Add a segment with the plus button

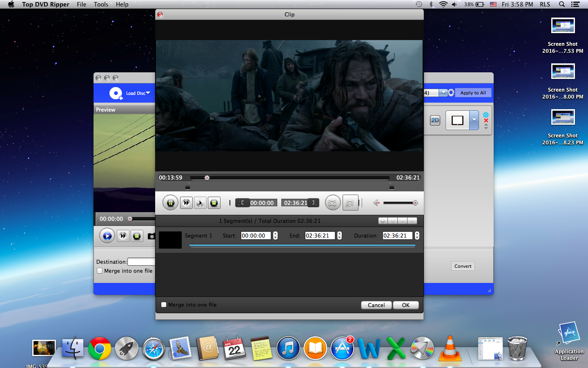pos(383,221)
